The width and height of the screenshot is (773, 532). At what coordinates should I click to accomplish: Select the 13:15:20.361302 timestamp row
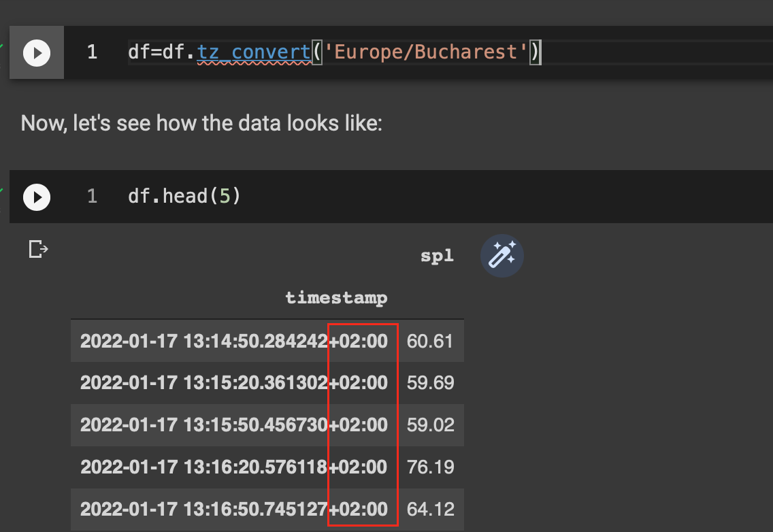coord(233,383)
